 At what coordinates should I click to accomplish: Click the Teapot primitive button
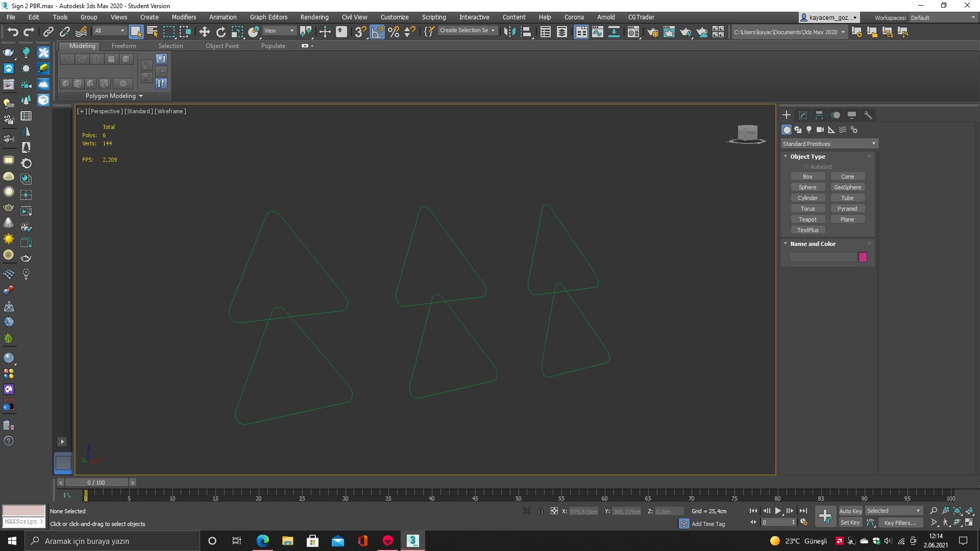tap(807, 219)
